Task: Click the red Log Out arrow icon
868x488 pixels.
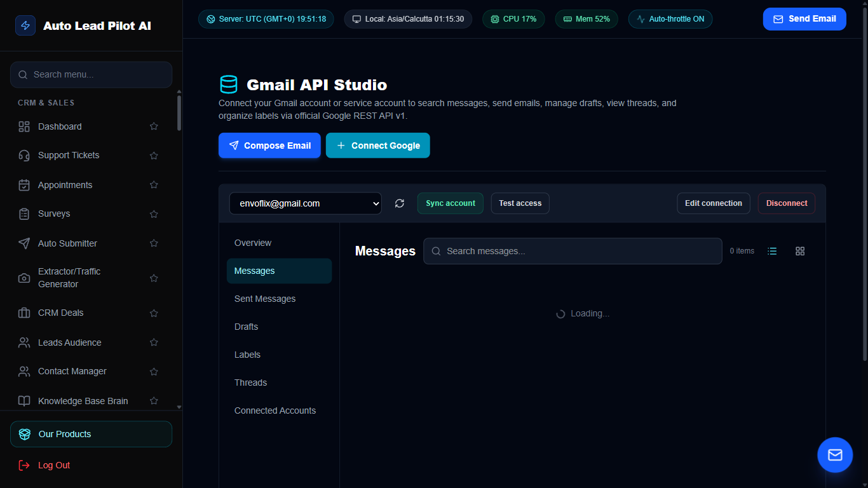Action: [x=24, y=465]
